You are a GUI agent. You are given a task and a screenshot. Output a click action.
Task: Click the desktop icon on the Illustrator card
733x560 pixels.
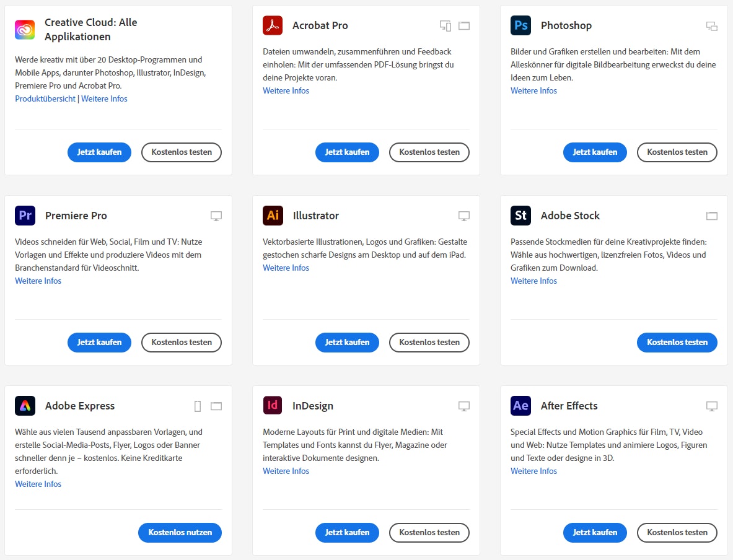pos(464,216)
